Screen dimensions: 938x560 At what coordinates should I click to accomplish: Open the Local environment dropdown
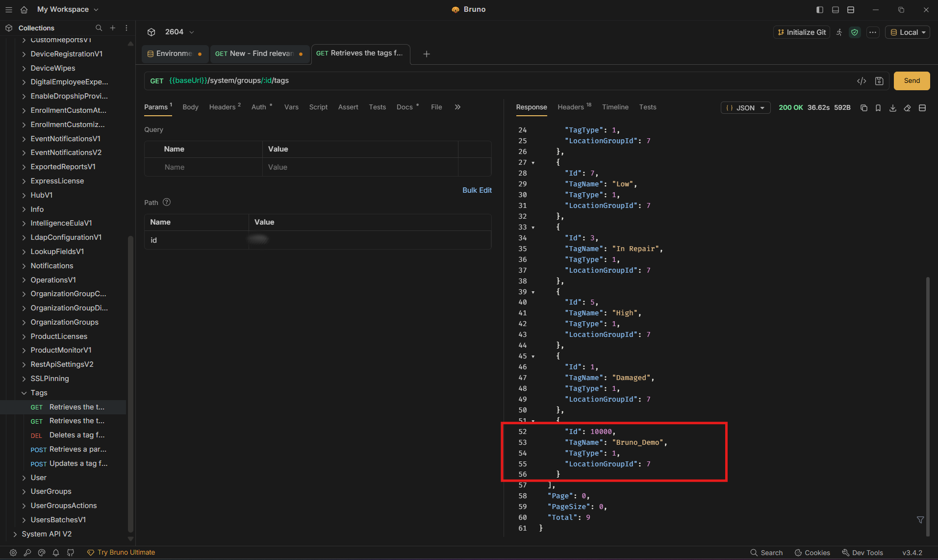click(x=908, y=32)
